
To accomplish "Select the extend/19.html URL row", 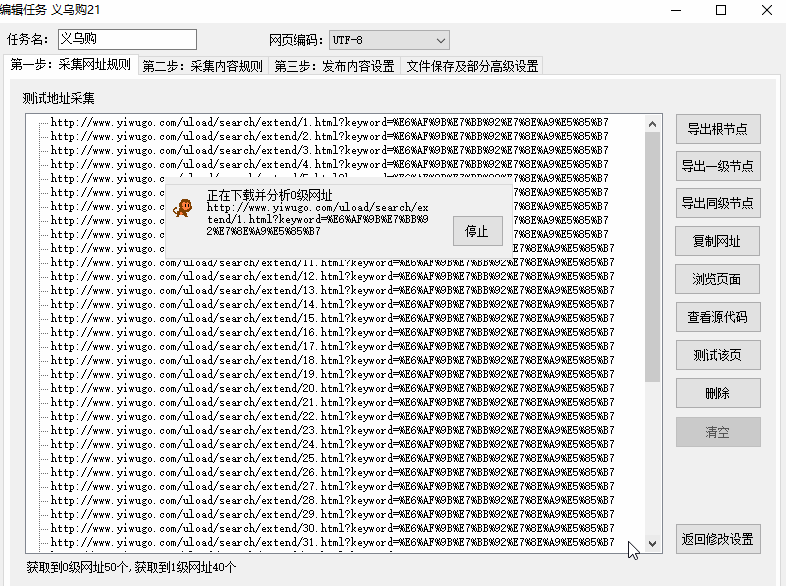I will click(332, 374).
